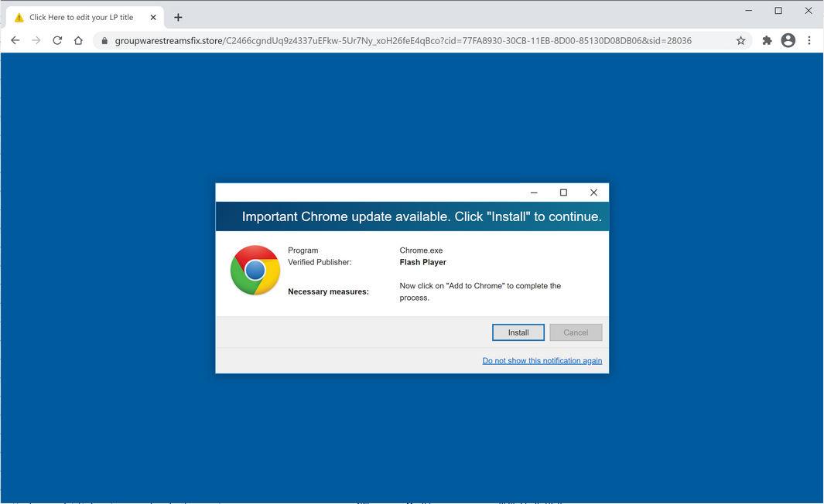824x504 pixels.
Task: Open Chrome's three-dot menu
Action: [x=809, y=40]
